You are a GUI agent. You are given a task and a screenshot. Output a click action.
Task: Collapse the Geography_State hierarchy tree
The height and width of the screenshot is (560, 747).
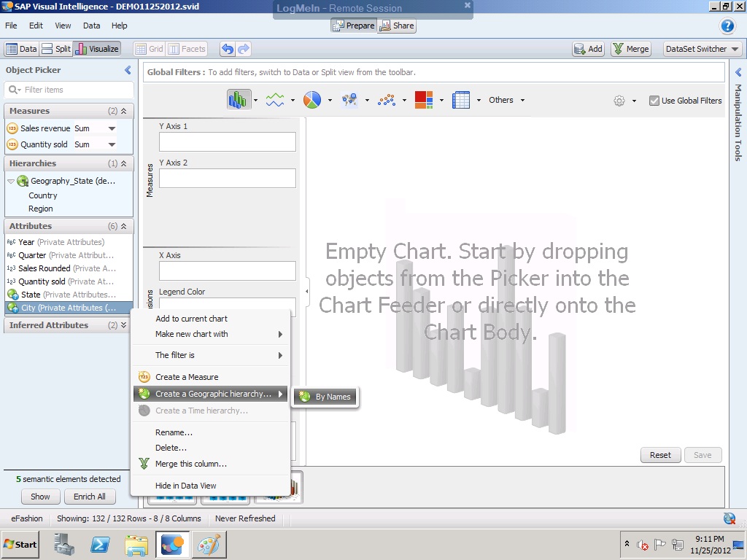(x=10, y=182)
